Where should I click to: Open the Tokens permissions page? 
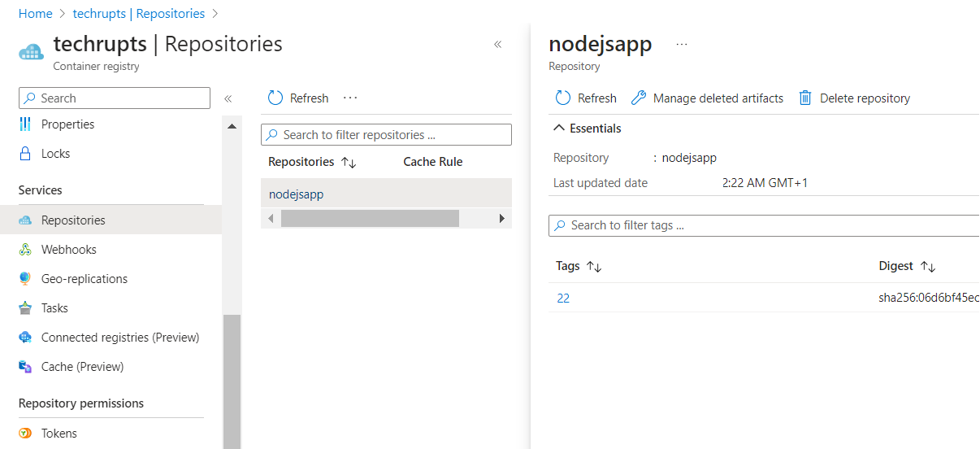(59, 434)
